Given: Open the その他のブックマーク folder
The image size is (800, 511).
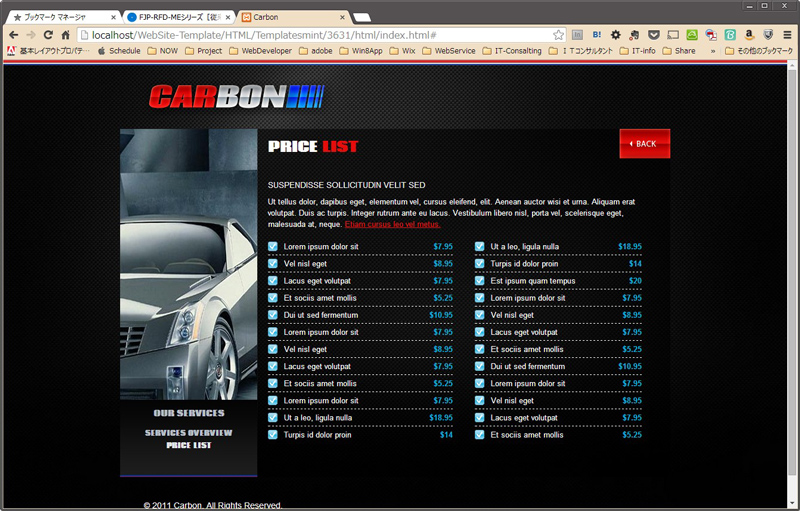Looking at the screenshot, I should pos(759,51).
